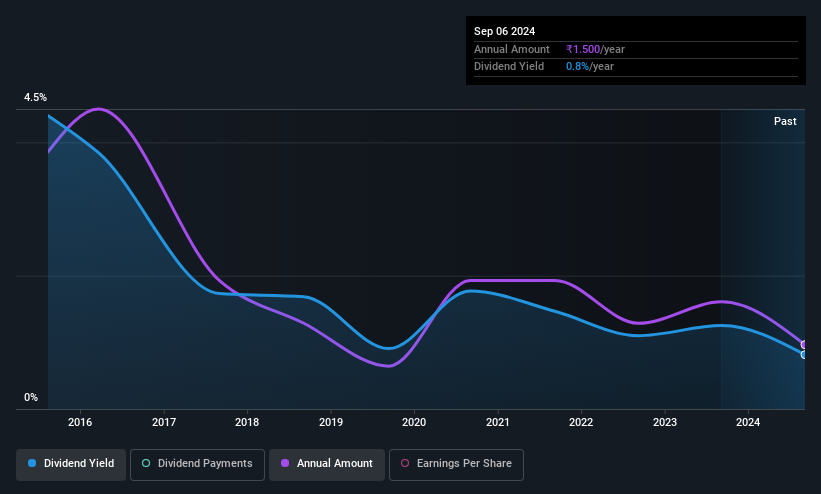Viewport: 821px width, 494px height.
Task: Toggle the Dividend Payments legend button
Action: tap(197, 464)
